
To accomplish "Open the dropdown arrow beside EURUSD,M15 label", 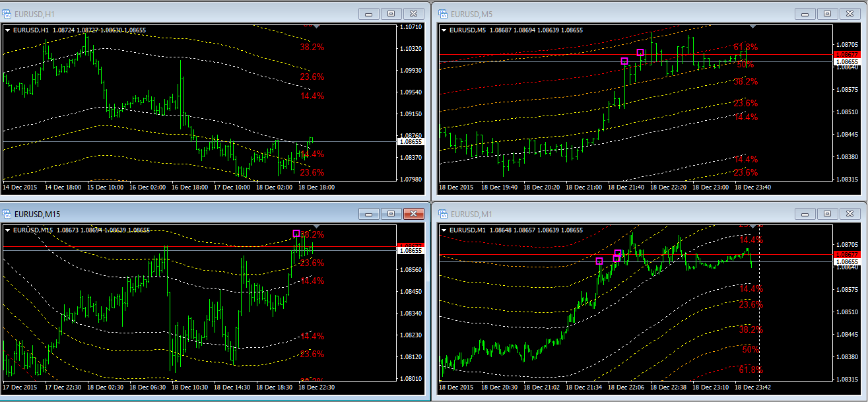I will (x=8, y=230).
